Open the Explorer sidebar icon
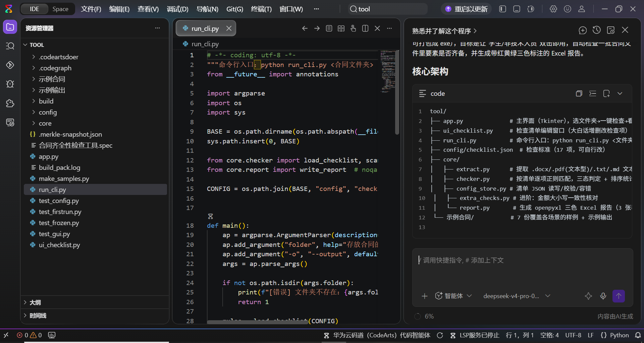The height and width of the screenshot is (343, 644). point(10,27)
